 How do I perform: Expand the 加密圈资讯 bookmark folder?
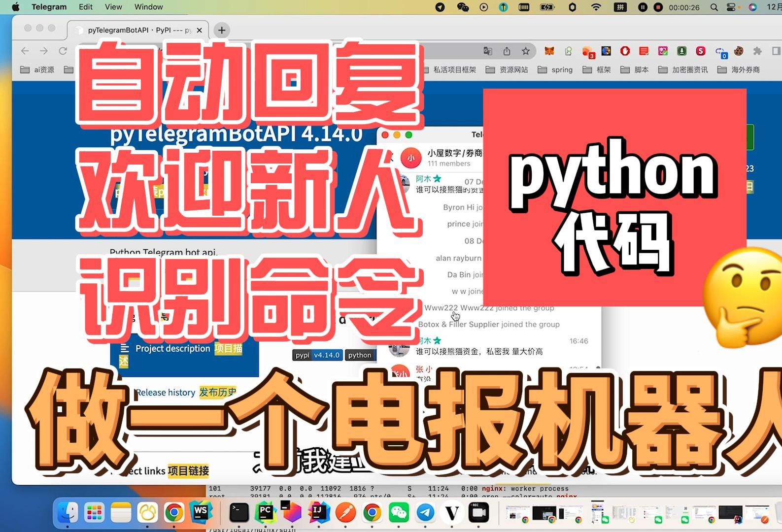683,69
